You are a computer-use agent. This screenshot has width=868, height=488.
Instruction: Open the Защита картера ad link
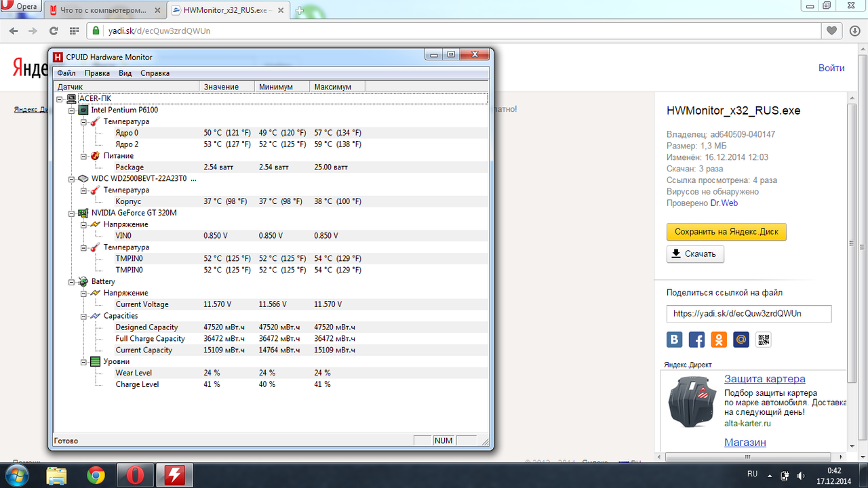pyautogui.click(x=765, y=379)
